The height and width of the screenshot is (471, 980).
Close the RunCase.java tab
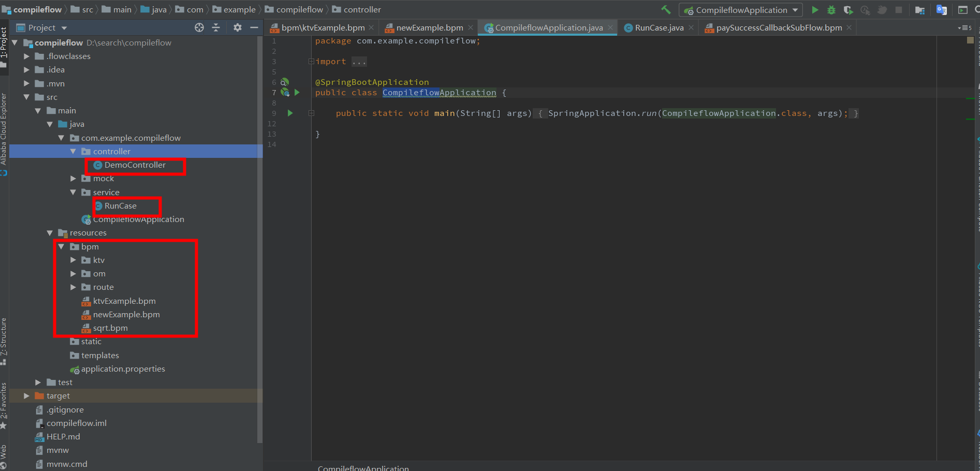pyautogui.click(x=691, y=28)
